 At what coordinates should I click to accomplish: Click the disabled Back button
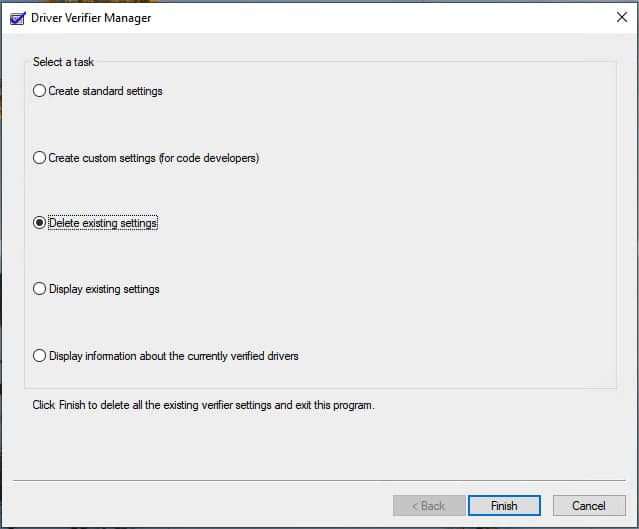(x=429, y=506)
